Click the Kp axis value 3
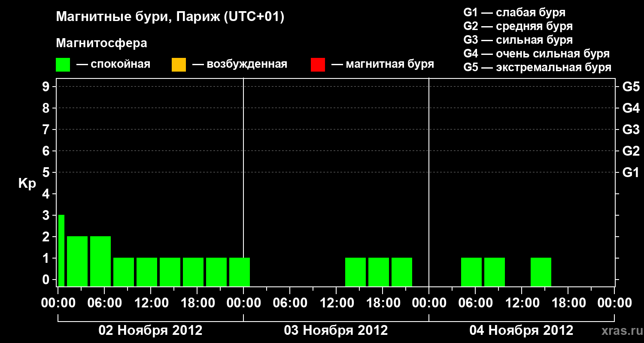Viewport: 644px width, 343px height. pyautogui.click(x=46, y=215)
